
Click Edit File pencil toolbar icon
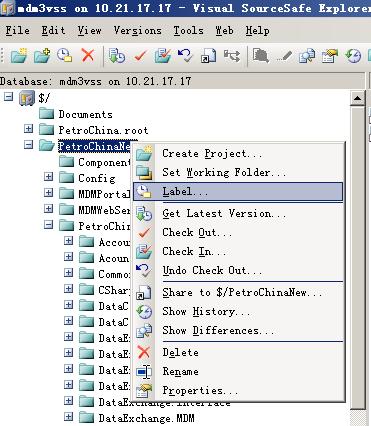[284, 56]
